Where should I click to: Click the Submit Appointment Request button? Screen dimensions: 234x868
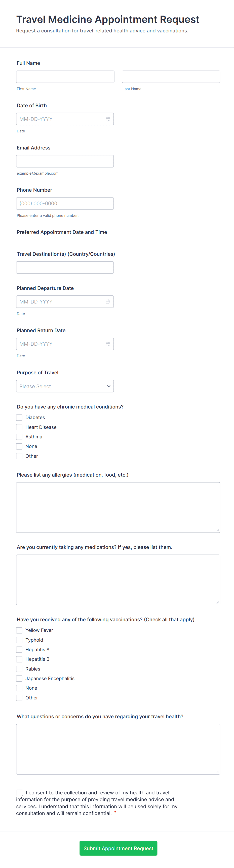[x=118, y=848]
